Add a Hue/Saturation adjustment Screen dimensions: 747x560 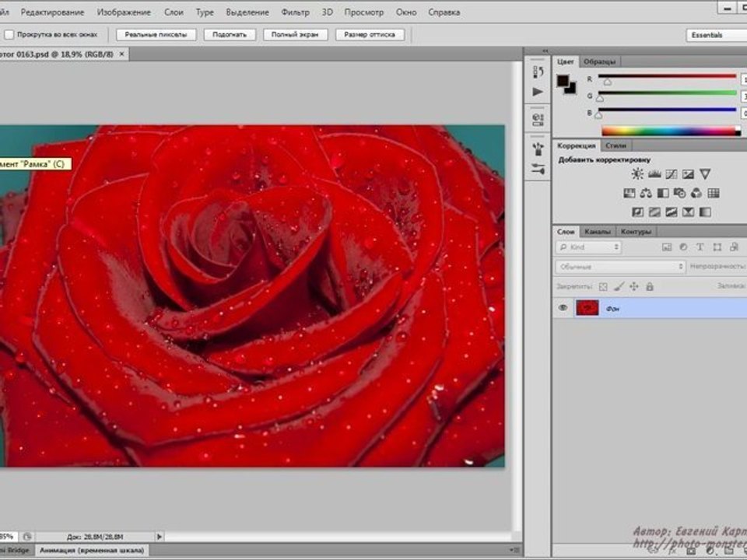click(x=630, y=193)
